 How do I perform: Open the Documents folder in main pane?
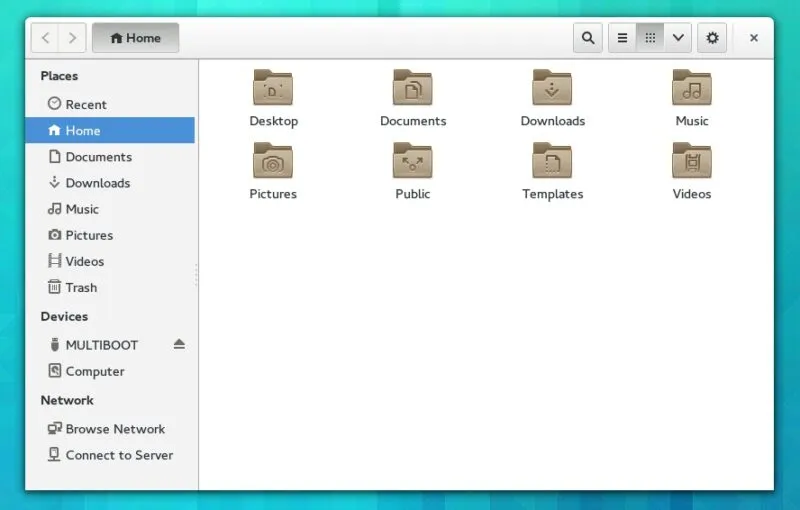point(413,87)
